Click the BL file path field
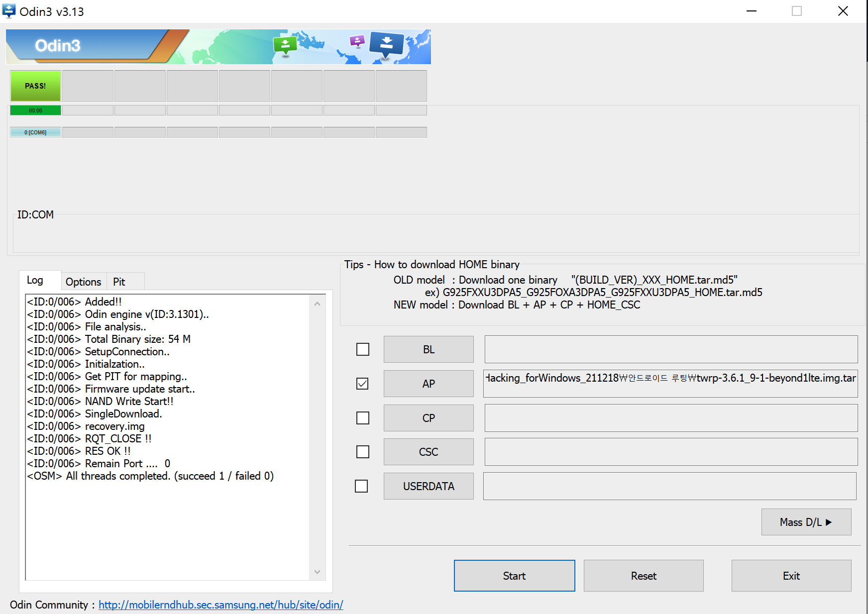 click(x=671, y=349)
